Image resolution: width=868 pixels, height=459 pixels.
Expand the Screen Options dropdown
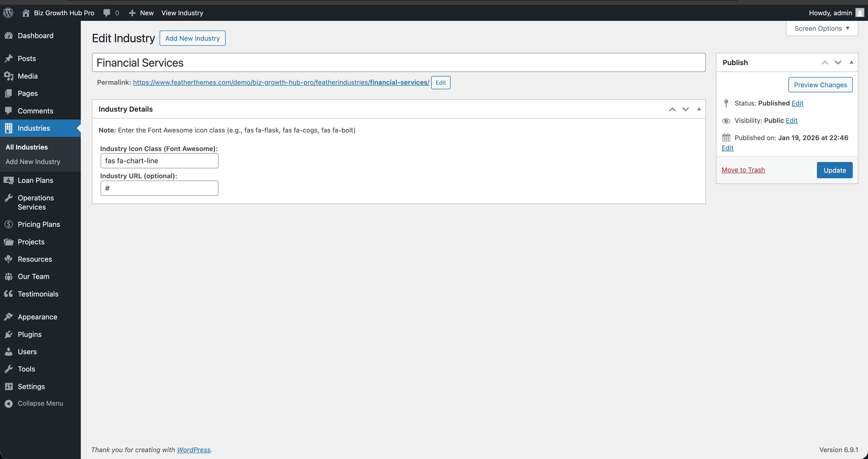(821, 29)
